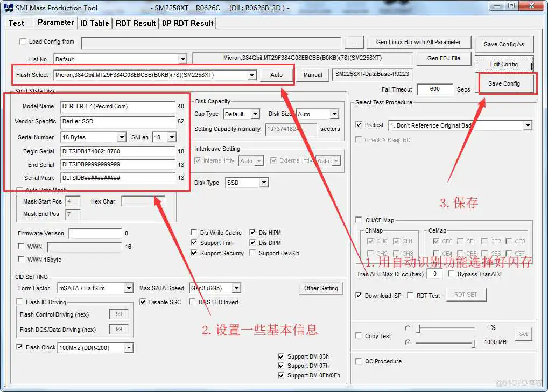Click Gen Linux Bin with All Parameter
This screenshot has width=548, height=392.
tap(419, 42)
